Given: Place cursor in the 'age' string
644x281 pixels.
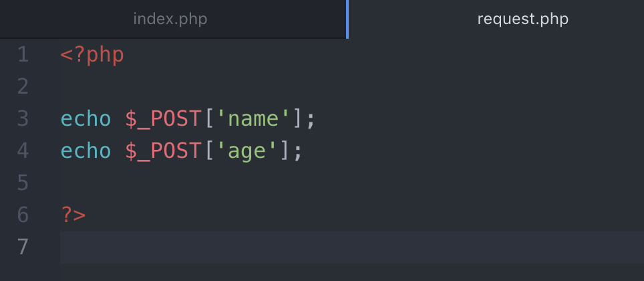Looking at the screenshot, I should point(247,151).
